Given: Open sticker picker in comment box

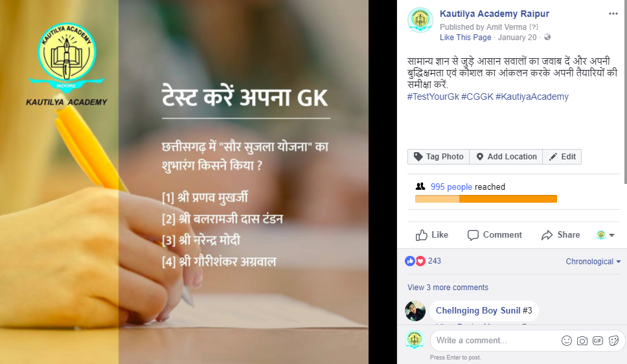Looking at the screenshot, I should [x=613, y=341].
